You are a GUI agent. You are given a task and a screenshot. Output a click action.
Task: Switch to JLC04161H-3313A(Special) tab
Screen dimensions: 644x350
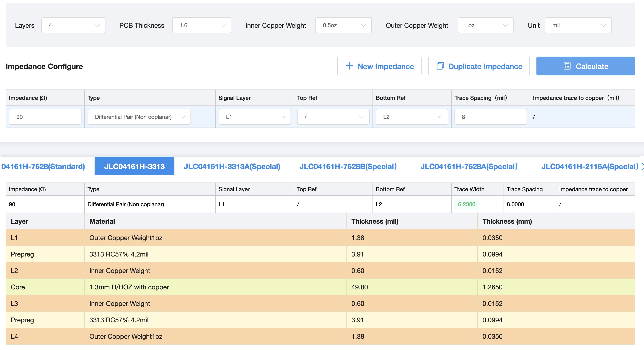(232, 166)
